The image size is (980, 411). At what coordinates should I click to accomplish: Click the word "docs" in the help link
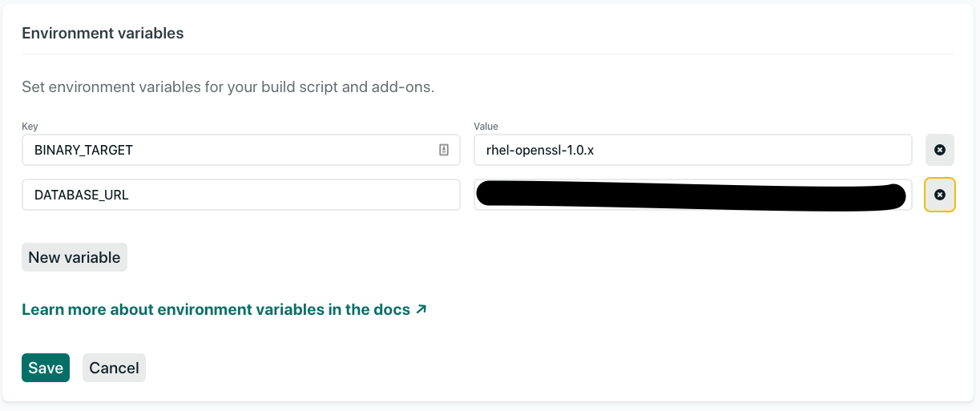click(390, 309)
